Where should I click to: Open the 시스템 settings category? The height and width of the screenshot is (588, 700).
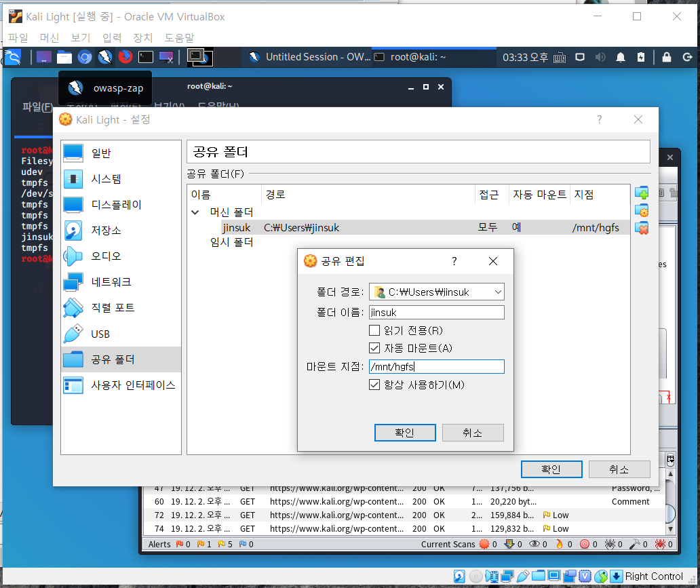tap(121, 179)
